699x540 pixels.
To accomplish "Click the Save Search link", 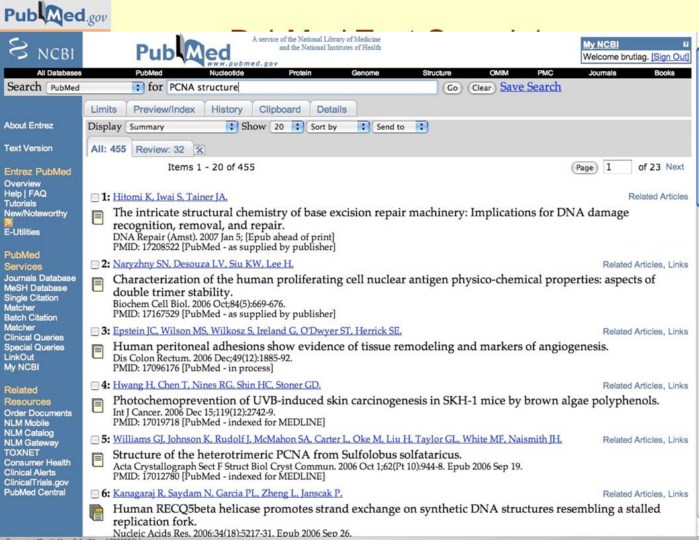I will pyautogui.click(x=530, y=87).
